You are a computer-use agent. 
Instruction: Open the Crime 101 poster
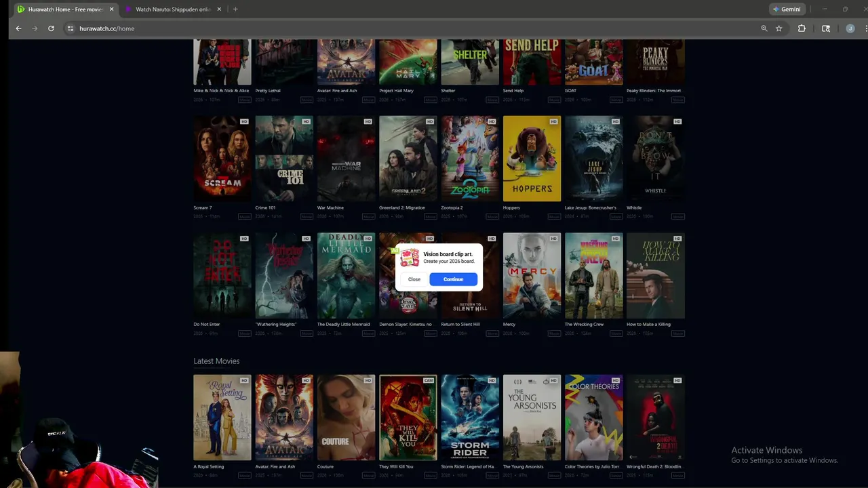coord(284,159)
